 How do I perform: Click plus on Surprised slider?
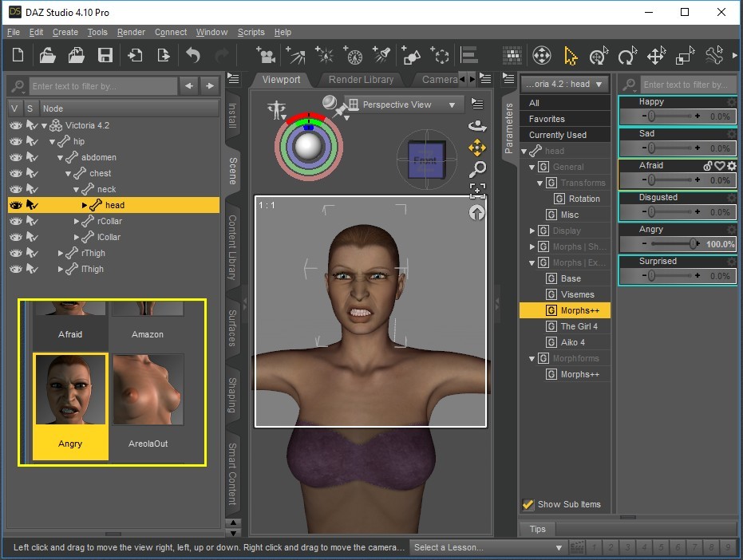click(698, 275)
